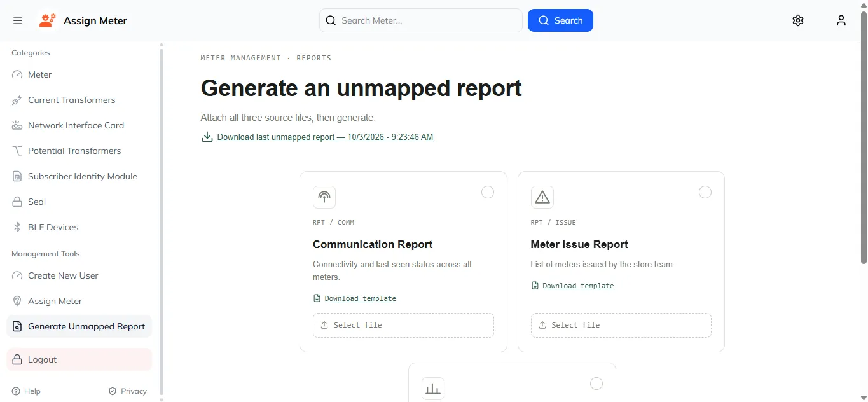Click the Seal lock icon

[x=17, y=202]
